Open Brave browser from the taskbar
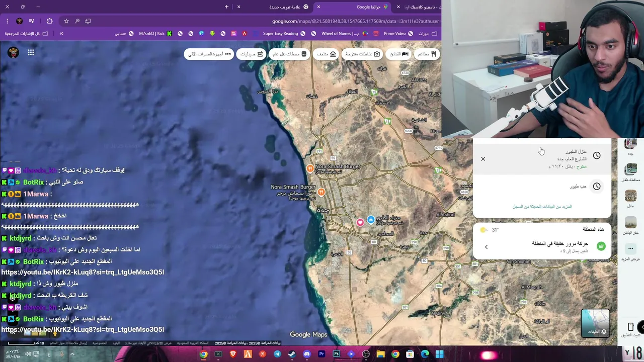This screenshot has width=644, height=362. pos(233,354)
